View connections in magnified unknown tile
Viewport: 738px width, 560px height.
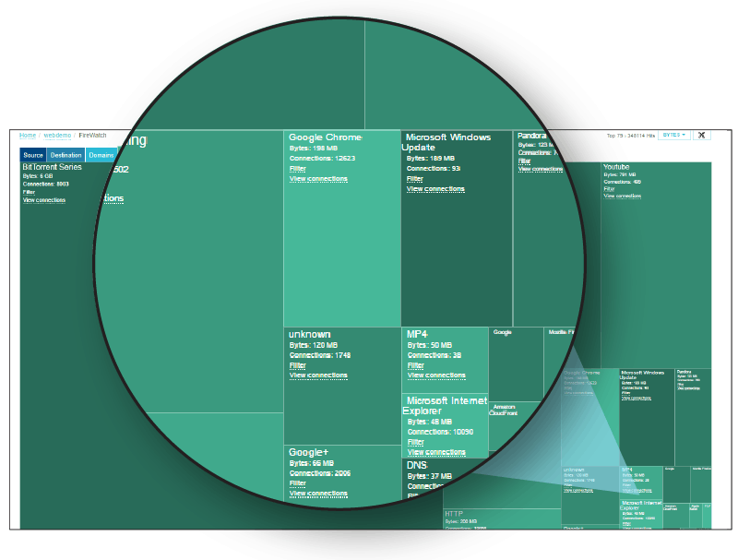pos(318,375)
